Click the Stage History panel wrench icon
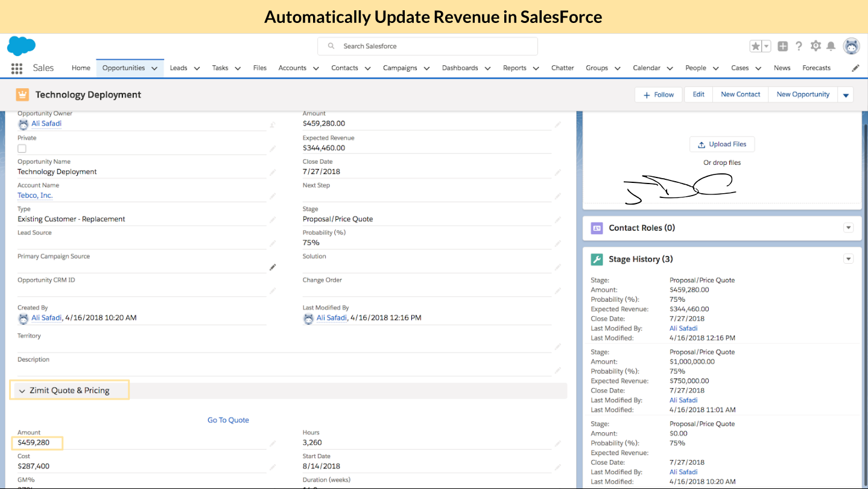Screen dimensions: 868x489 pyautogui.click(x=597, y=259)
